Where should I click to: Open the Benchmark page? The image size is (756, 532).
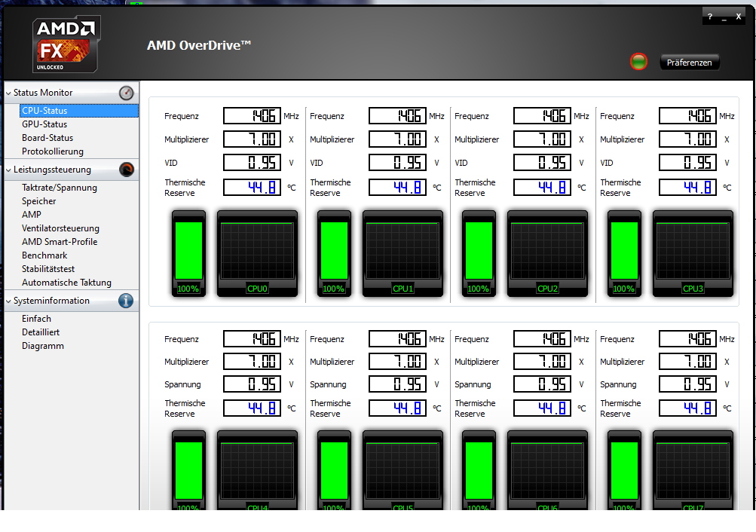pos(44,255)
